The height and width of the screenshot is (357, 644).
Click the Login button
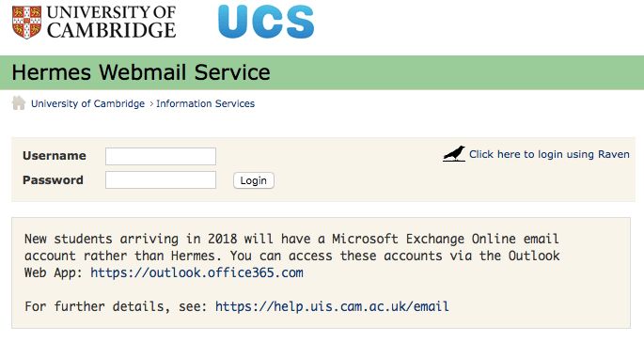[254, 180]
